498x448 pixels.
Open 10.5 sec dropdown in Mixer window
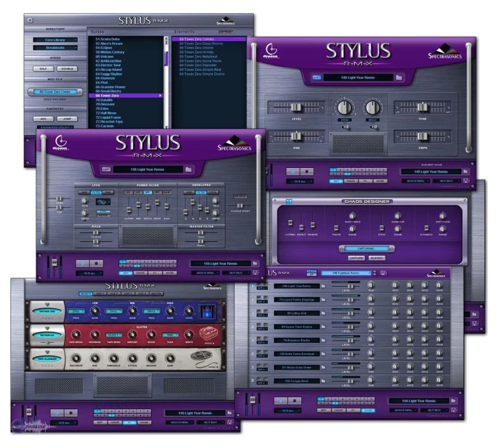pyautogui.click(x=288, y=410)
